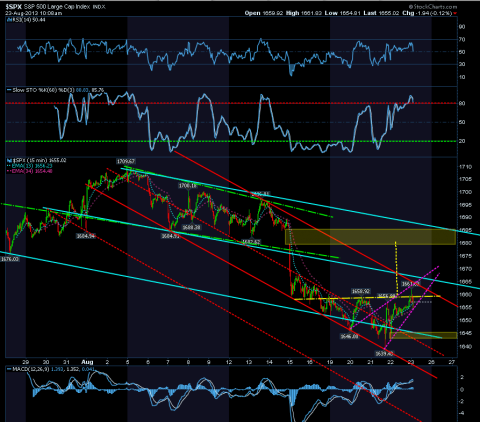
Task: Click the 'Low' label in the quote header
Action: 331,13
